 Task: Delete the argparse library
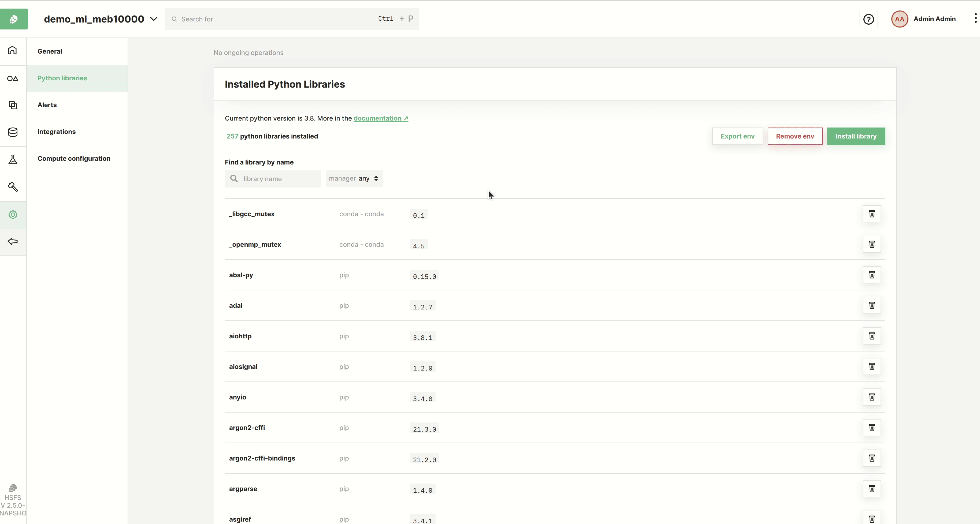(872, 489)
